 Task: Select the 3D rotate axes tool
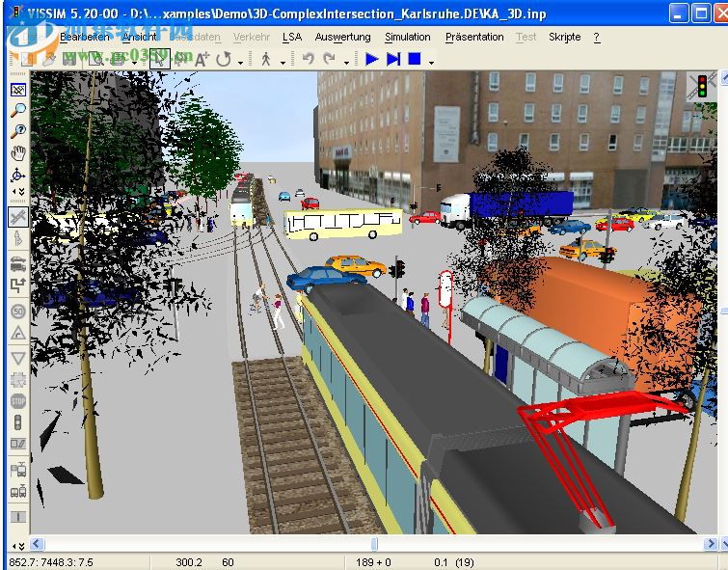(18, 175)
